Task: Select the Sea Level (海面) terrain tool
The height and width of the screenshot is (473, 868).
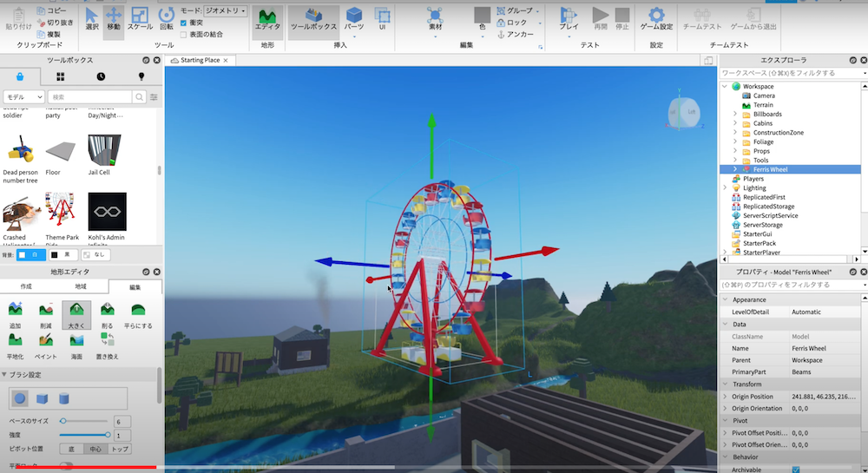Action: click(77, 343)
